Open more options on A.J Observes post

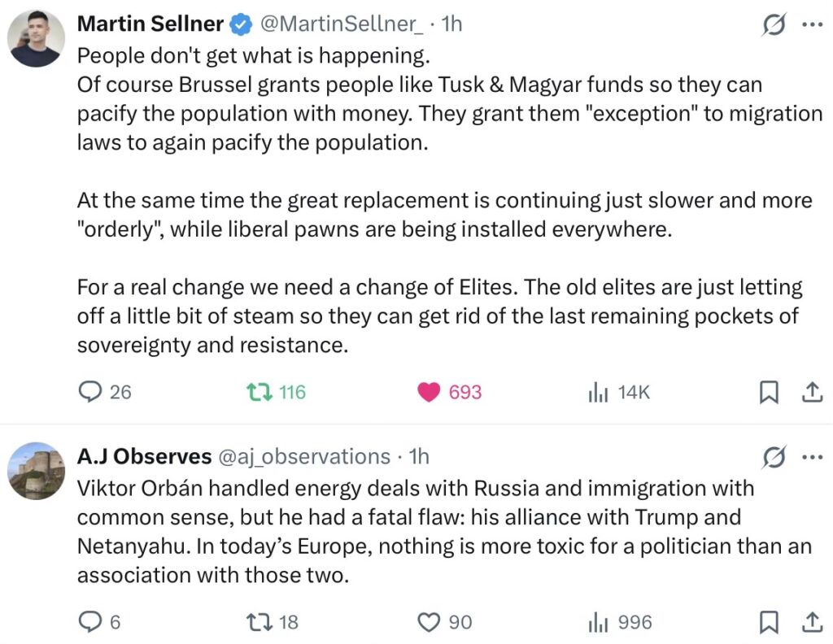point(812,458)
